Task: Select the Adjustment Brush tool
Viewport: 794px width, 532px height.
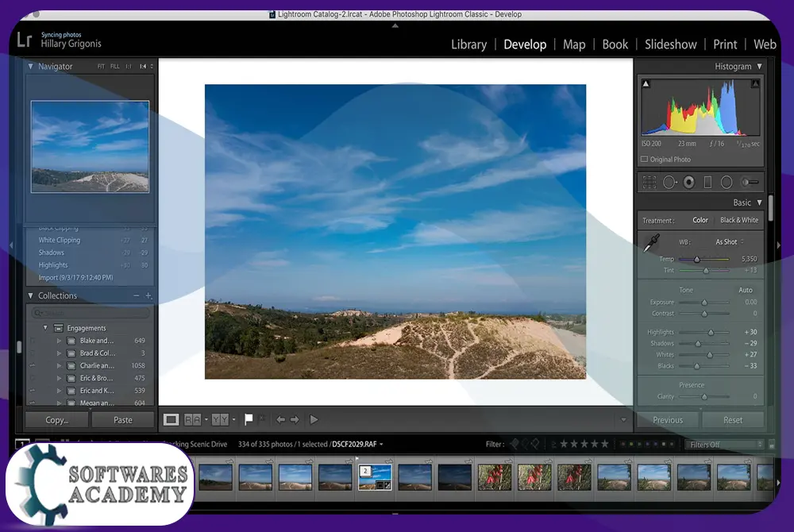Action: [x=750, y=182]
